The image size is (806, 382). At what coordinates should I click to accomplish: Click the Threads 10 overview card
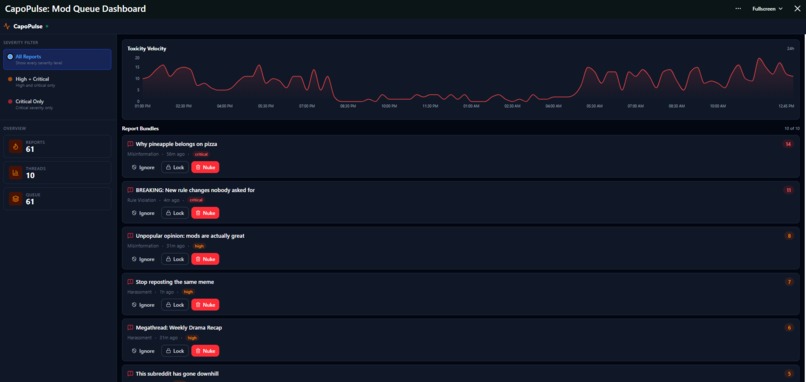[x=57, y=173]
